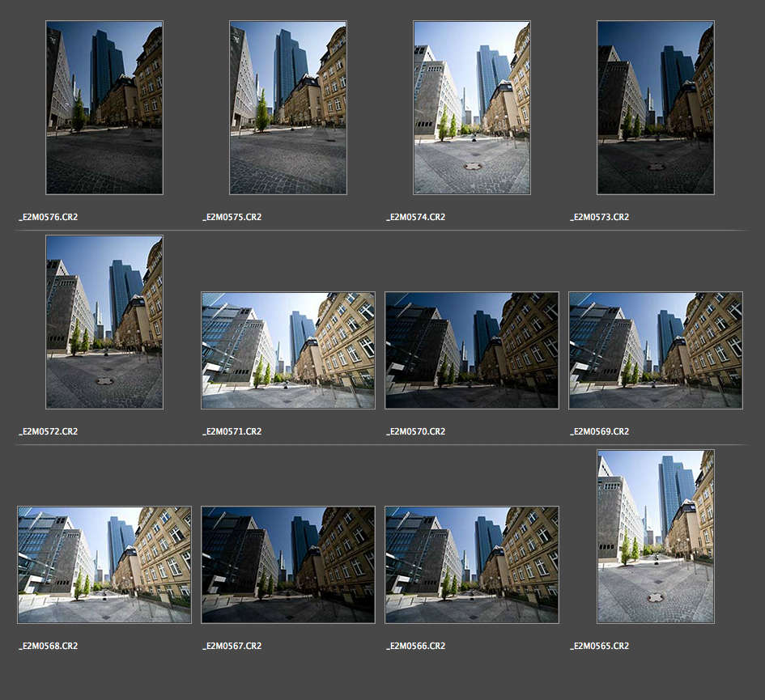
Task: Select the dark _E2M0567.CR2 thumbnail
Action: (x=288, y=565)
